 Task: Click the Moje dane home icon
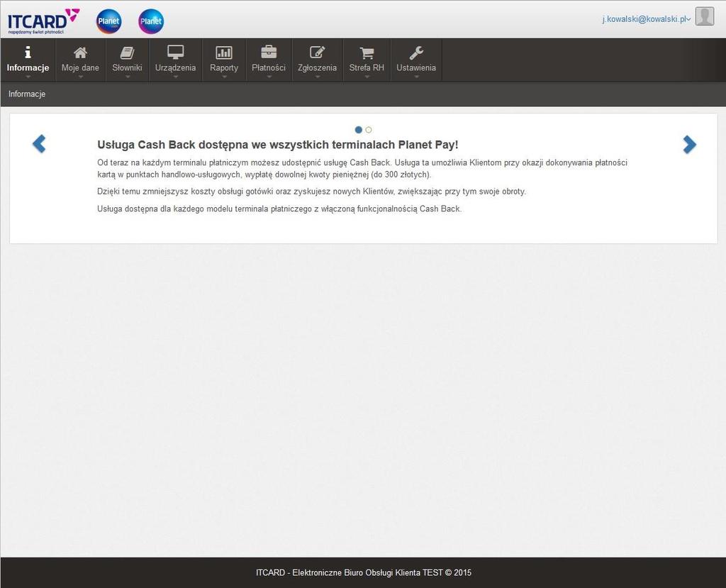81,52
